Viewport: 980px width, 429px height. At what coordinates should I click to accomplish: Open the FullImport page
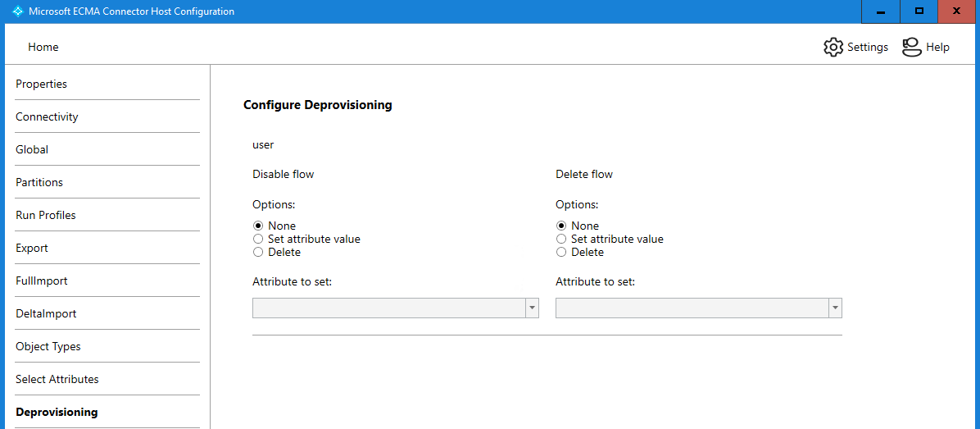pyautogui.click(x=42, y=281)
